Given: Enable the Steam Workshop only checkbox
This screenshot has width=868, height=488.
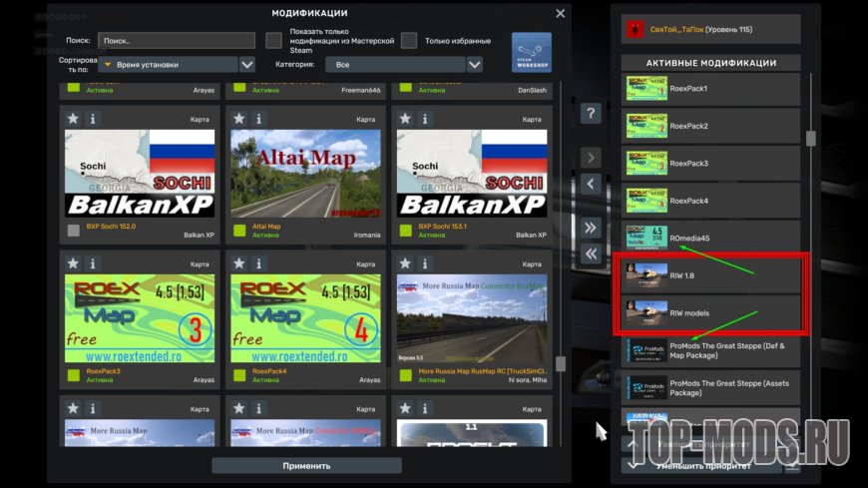Looking at the screenshot, I should (x=273, y=41).
